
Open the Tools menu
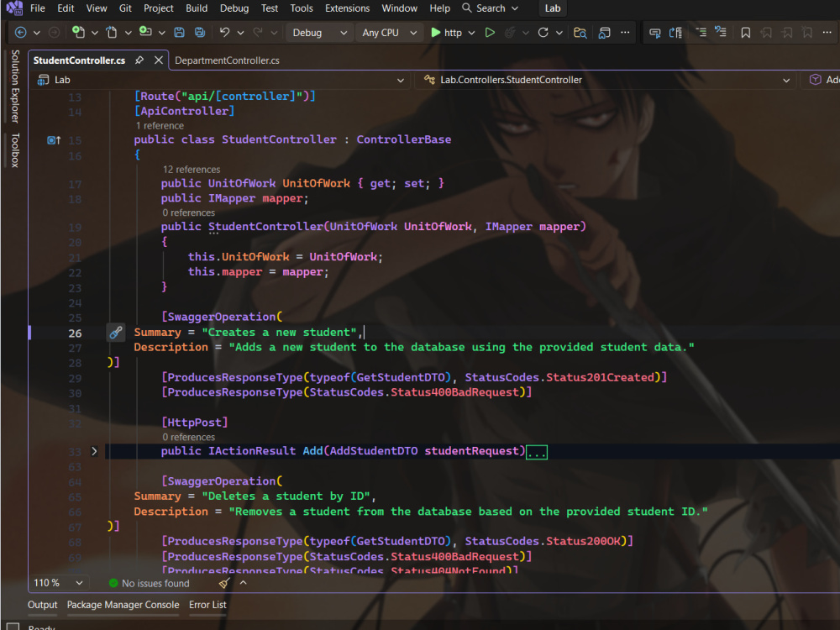(302, 8)
